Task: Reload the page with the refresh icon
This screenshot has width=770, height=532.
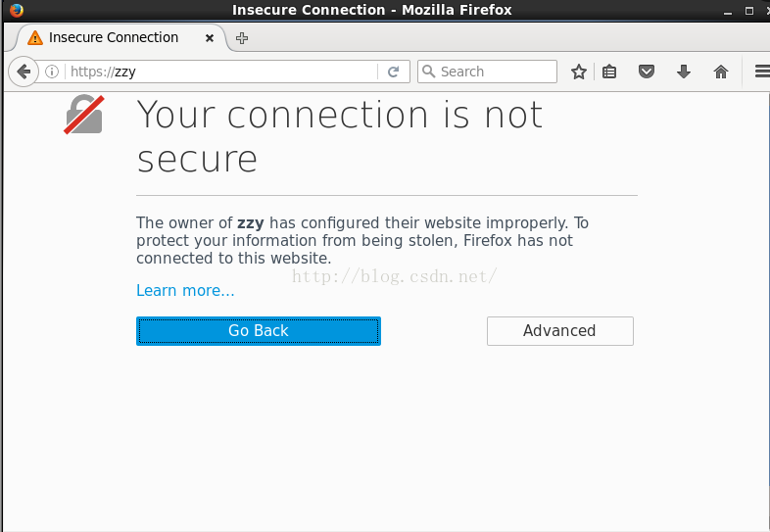Action: (393, 72)
